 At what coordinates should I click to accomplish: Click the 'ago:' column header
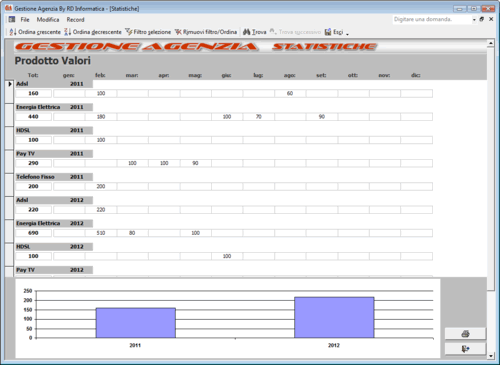point(289,75)
